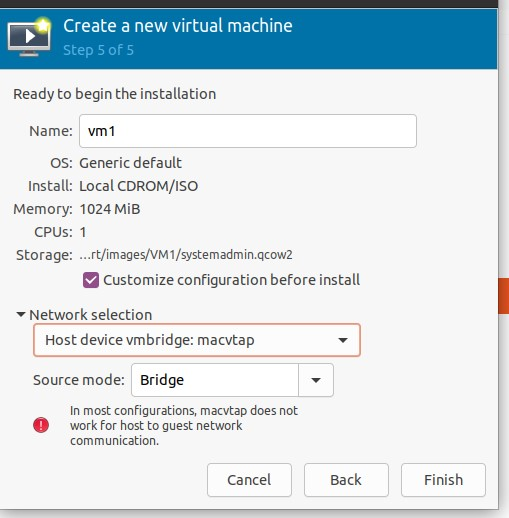Open the Host device vmbridge macvtap dropdown
Screen dimensions: 509x518
pos(197,340)
